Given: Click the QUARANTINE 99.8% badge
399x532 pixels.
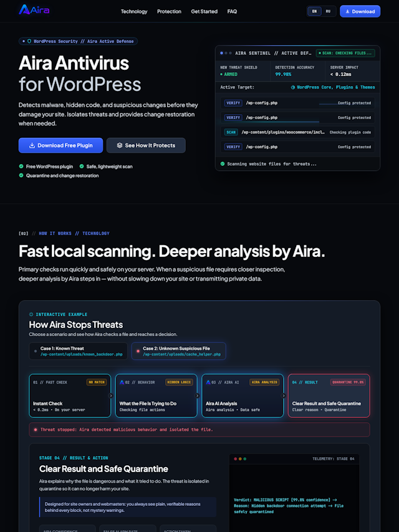Looking at the screenshot, I should coord(348,382).
